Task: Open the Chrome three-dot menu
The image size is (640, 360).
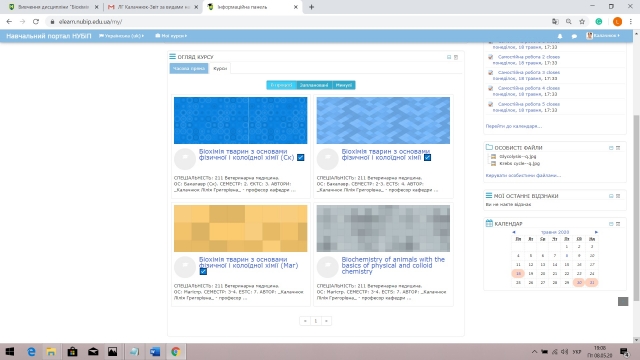Action: (631, 22)
